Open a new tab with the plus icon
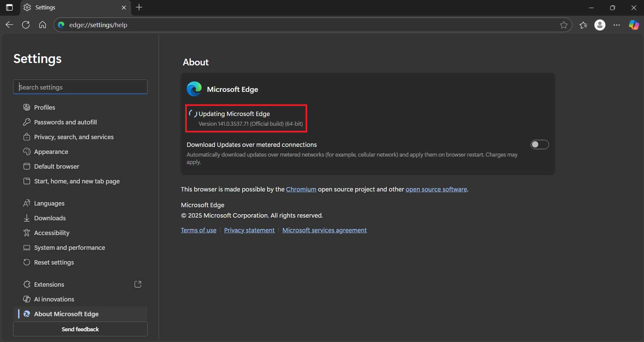The height and width of the screenshot is (342, 644). tap(139, 7)
